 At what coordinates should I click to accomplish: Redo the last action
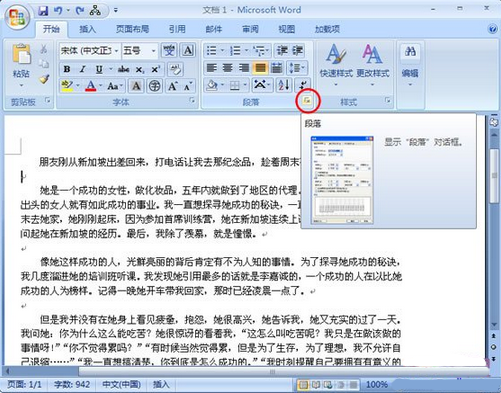80,11
